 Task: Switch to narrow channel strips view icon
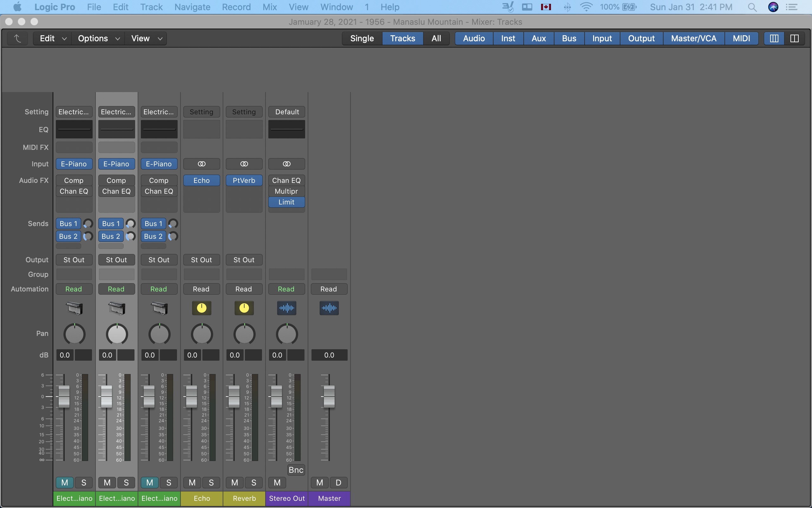point(774,38)
